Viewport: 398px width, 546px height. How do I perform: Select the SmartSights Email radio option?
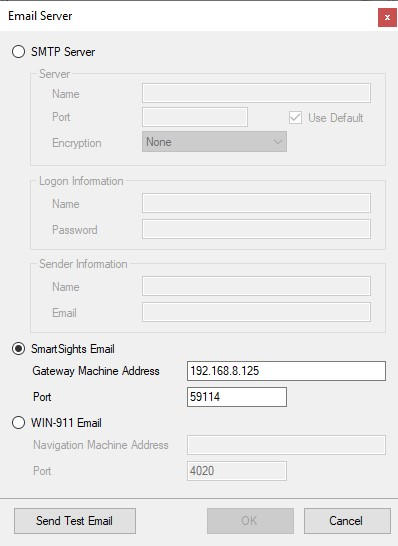pyautogui.click(x=18, y=349)
